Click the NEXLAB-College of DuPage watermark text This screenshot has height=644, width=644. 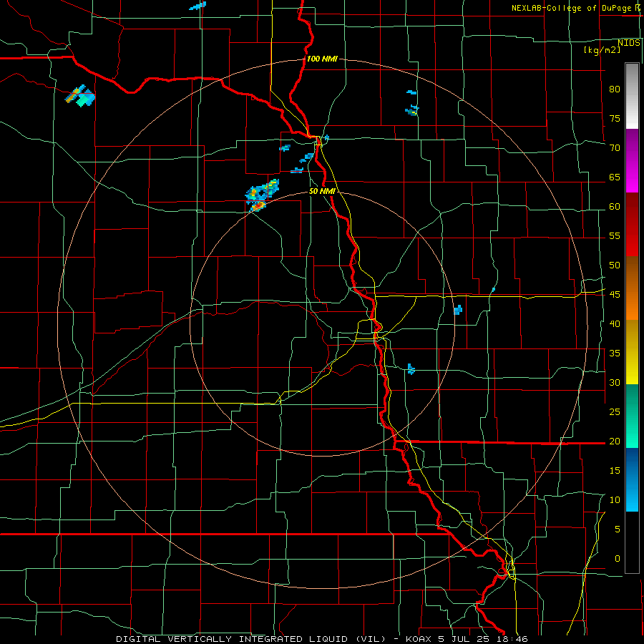(577, 8)
